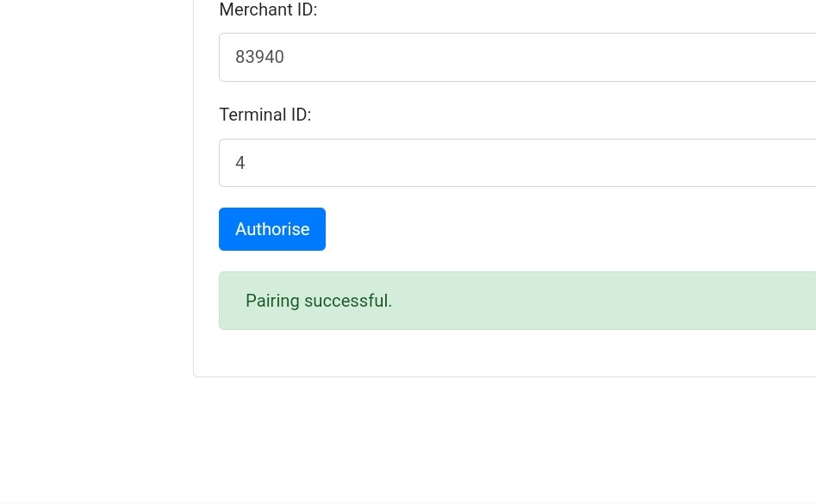Viewport: 816px width, 504px height.
Task: Click the Terminal ID label
Action: click(265, 115)
